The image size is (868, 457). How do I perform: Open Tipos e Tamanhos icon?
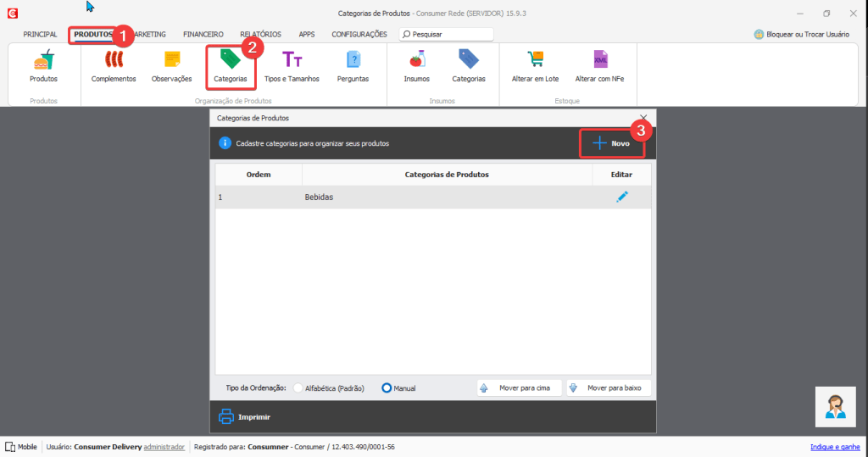pos(292,61)
